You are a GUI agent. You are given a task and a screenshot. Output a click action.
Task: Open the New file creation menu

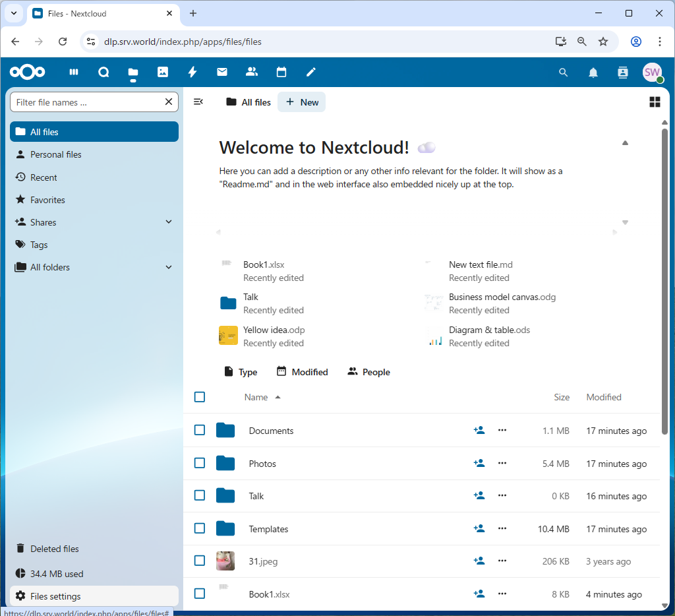click(301, 102)
